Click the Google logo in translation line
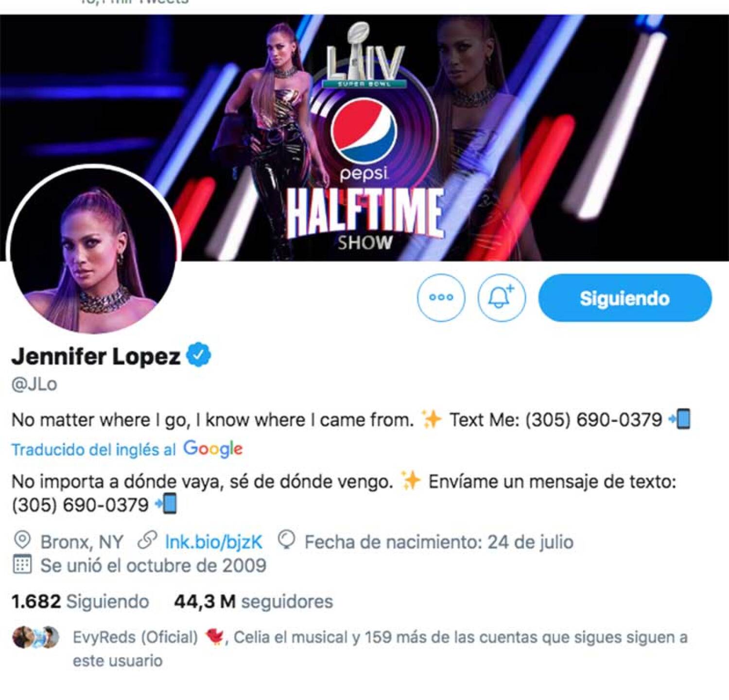Viewport: 729px width, 700px height. pyautogui.click(x=213, y=449)
